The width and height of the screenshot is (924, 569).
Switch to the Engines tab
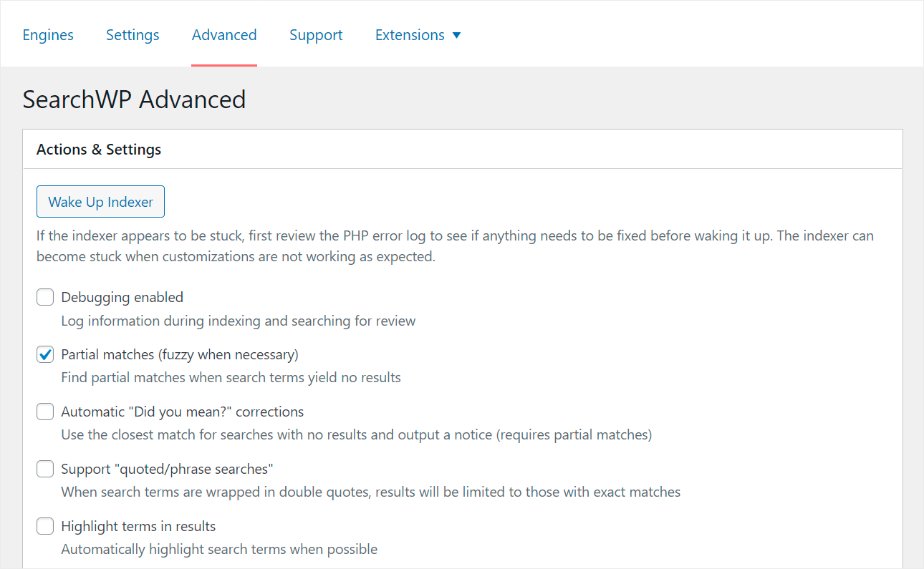pyautogui.click(x=47, y=34)
